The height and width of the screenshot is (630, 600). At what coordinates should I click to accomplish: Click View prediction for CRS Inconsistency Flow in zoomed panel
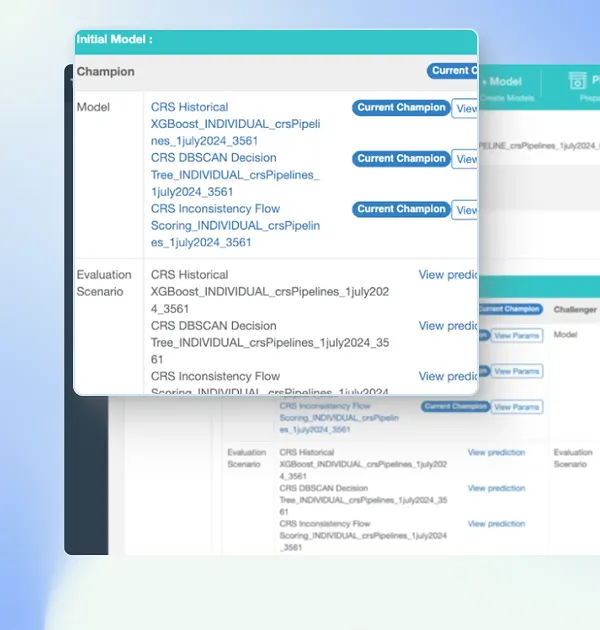[448, 376]
